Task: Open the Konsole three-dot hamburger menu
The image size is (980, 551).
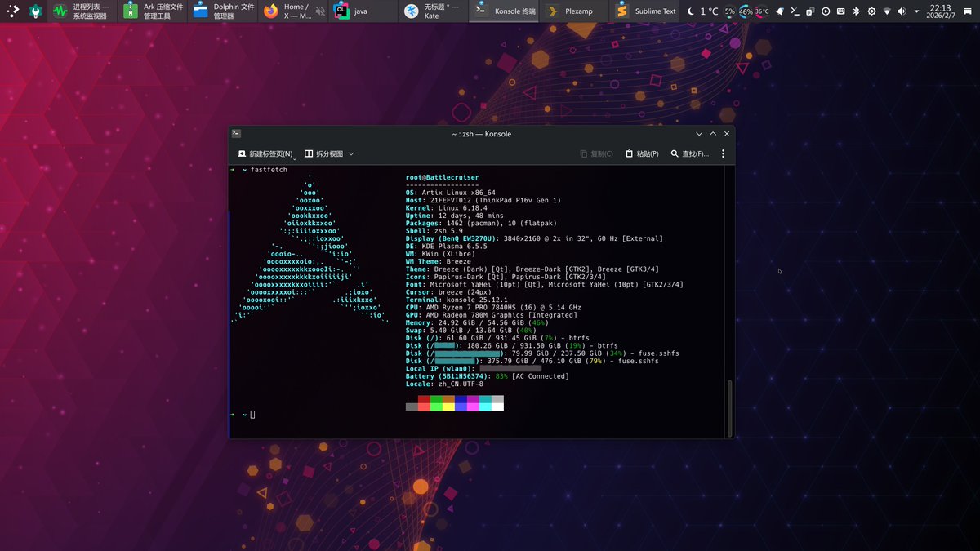Action: [x=723, y=153]
